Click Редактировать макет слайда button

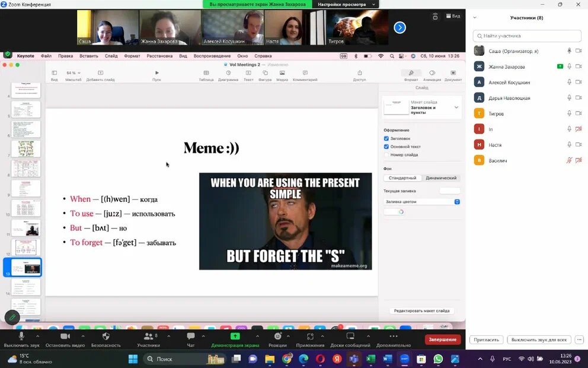(421, 311)
